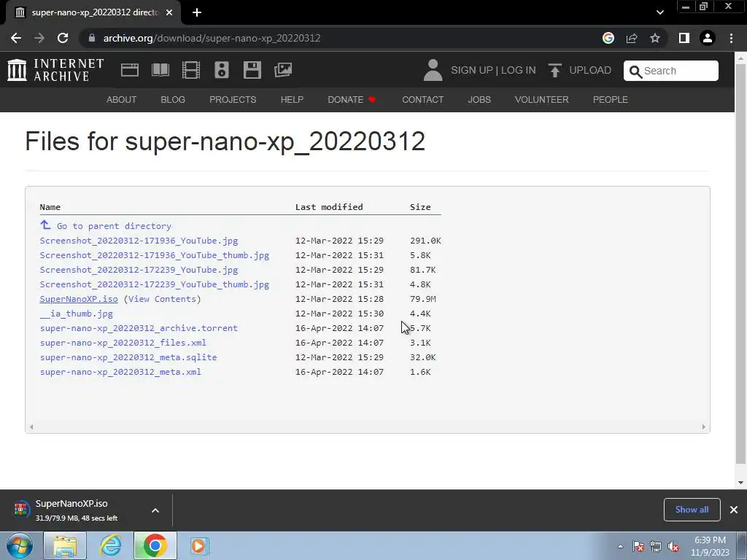Open the Video film strip icon

click(x=191, y=70)
